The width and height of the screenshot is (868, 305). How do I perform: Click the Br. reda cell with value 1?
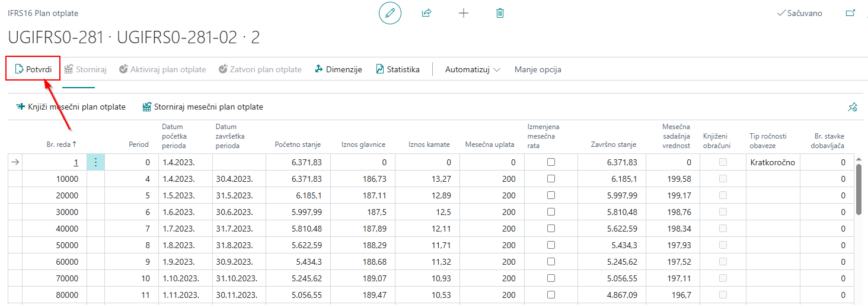pos(54,162)
